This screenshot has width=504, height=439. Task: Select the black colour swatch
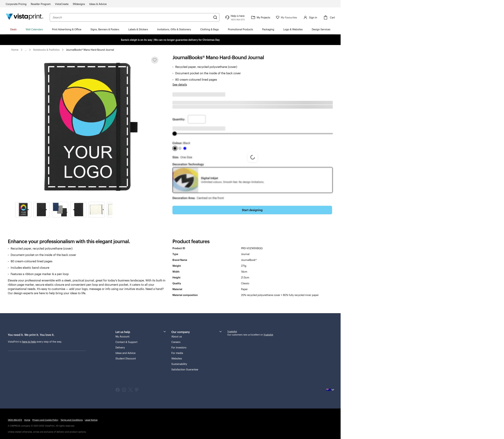tap(175, 148)
